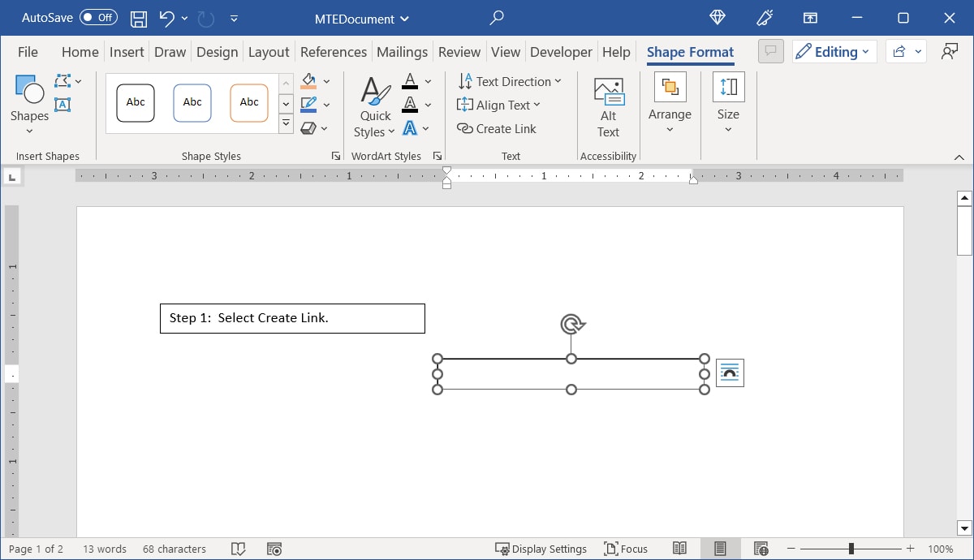The height and width of the screenshot is (560, 974).
Task: Open the Insert tab
Action: click(127, 52)
